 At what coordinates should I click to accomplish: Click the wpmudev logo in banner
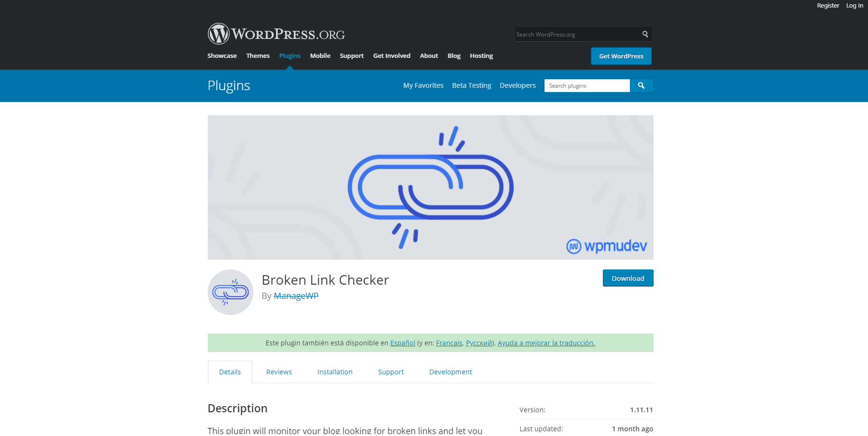pyautogui.click(x=606, y=246)
